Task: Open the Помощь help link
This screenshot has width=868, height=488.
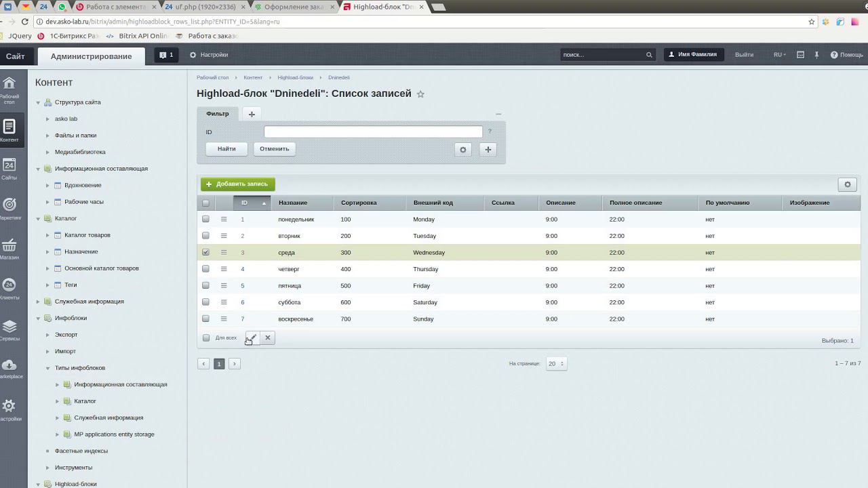Action: click(847, 55)
